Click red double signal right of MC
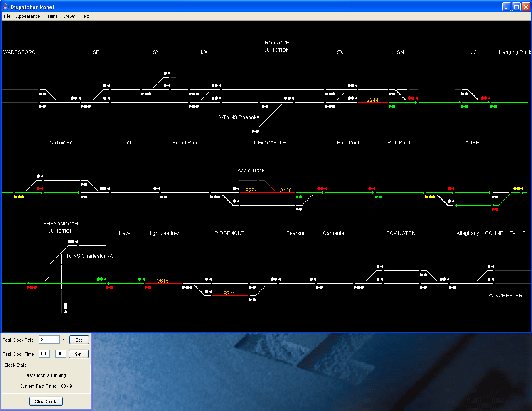This screenshot has width=532, height=411. click(x=485, y=98)
